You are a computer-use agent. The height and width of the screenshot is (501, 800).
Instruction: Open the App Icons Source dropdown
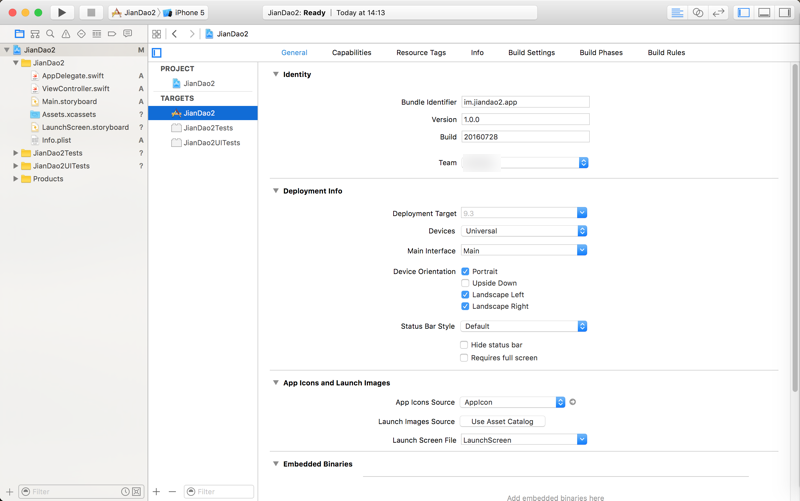tap(512, 402)
